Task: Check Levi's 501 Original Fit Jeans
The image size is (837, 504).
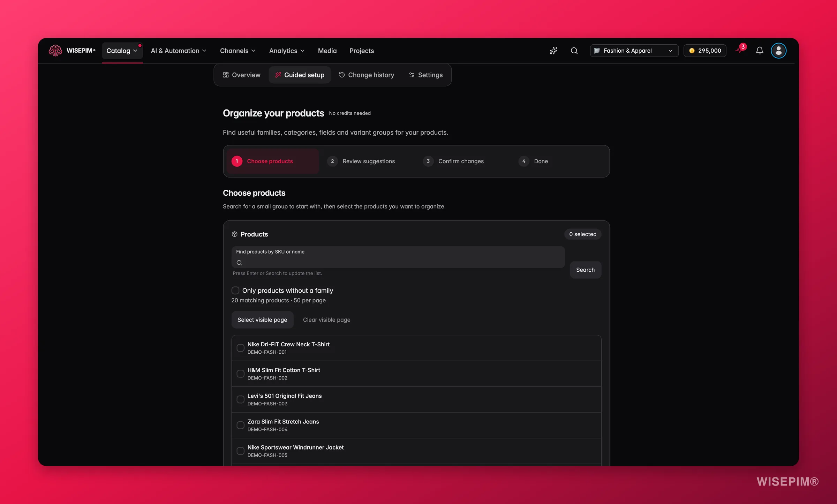Action: pos(240,399)
